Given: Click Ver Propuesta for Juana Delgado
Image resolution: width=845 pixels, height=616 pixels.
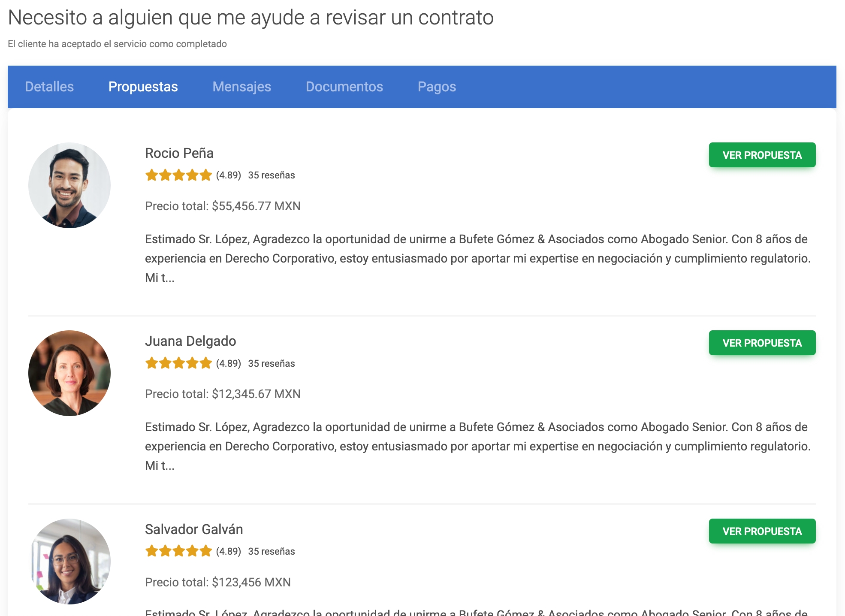Looking at the screenshot, I should tap(762, 343).
